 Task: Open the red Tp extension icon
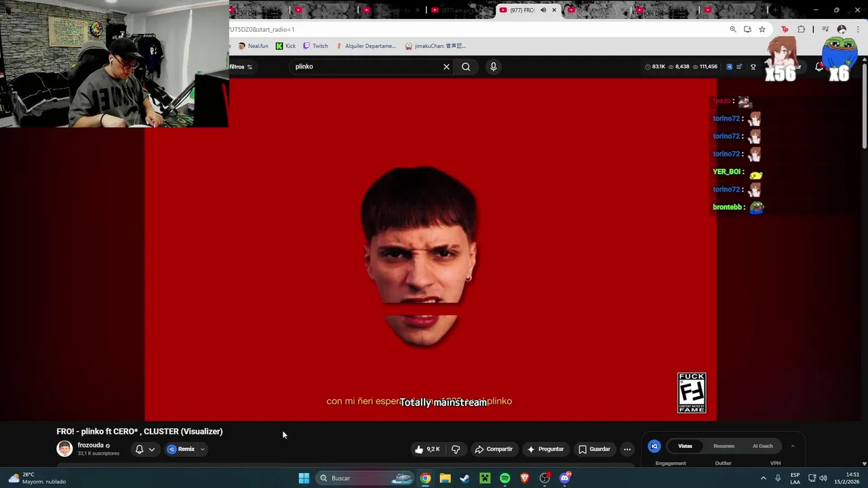click(785, 29)
